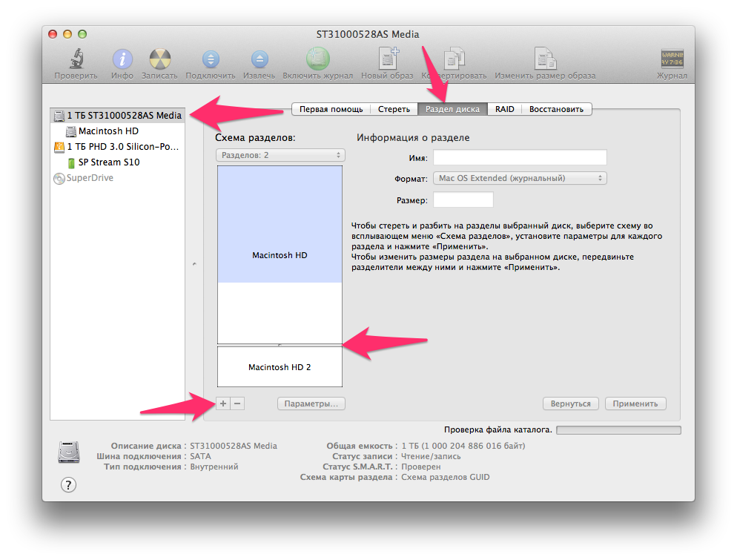The image size is (737, 560).
Task: Click the yellow minimize window button
Action: [67, 34]
